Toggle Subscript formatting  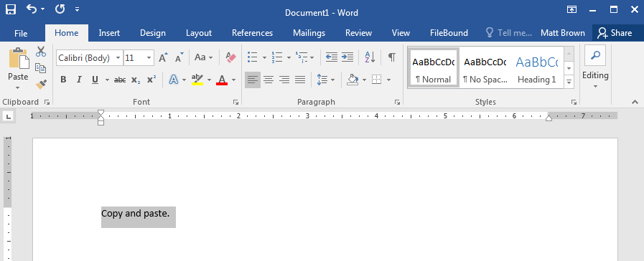click(x=136, y=80)
